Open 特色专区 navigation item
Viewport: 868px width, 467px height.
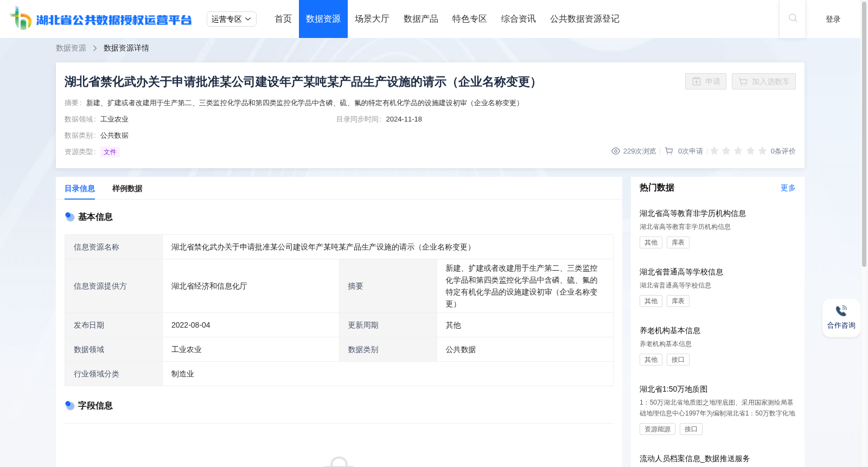[x=470, y=19]
